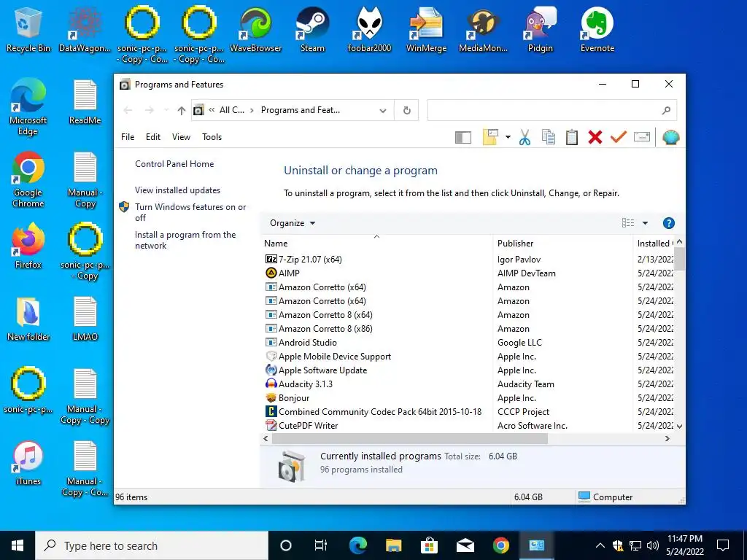This screenshot has width=747, height=560.
Task: Open Microsoft Store from taskbar
Action: click(429, 545)
